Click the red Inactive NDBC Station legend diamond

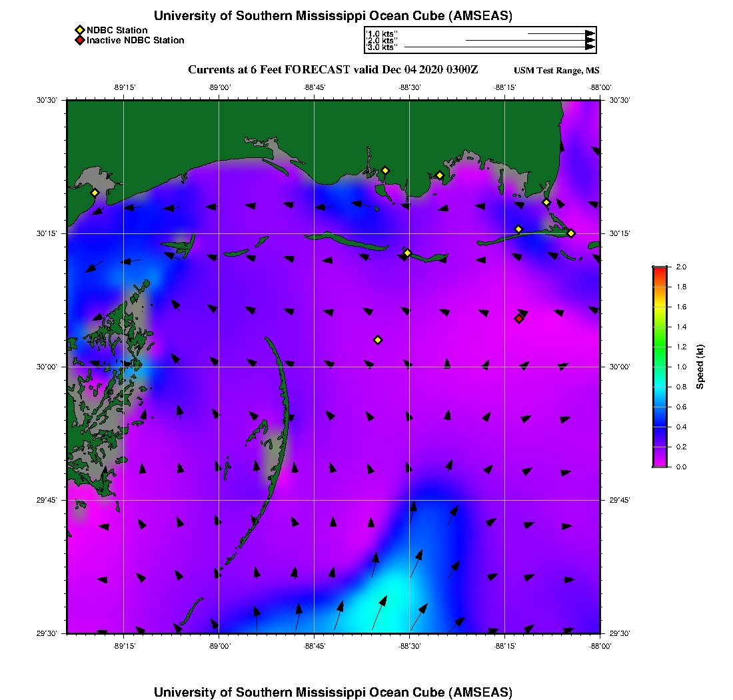point(80,41)
